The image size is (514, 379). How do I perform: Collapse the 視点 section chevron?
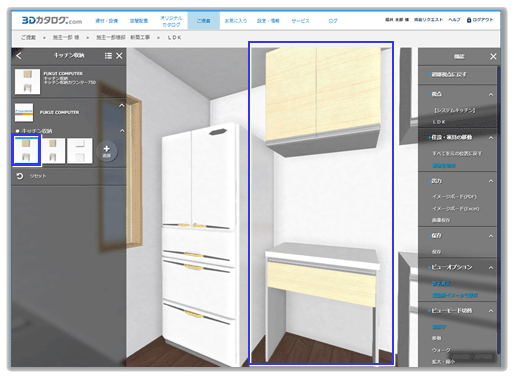coord(491,95)
